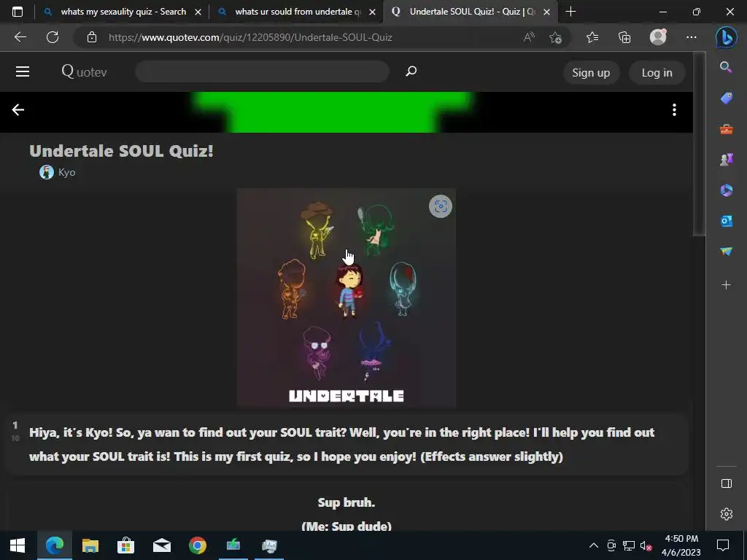Open a new browser tab
The width and height of the screenshot is (747, 560).
pos(570,12)
